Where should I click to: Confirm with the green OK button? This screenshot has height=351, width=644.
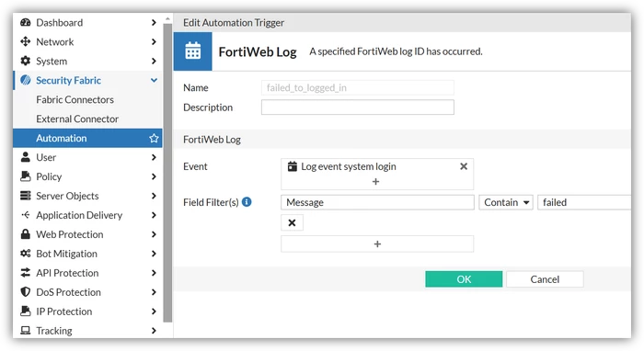click(464, 278)
